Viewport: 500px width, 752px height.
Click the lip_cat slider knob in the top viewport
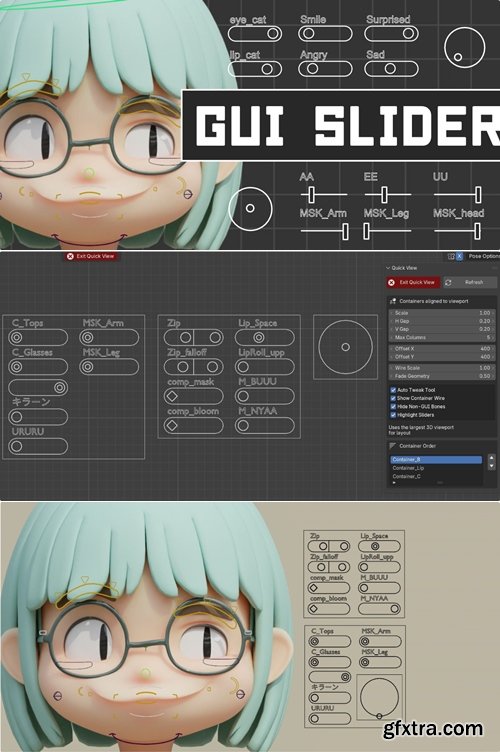267,69
